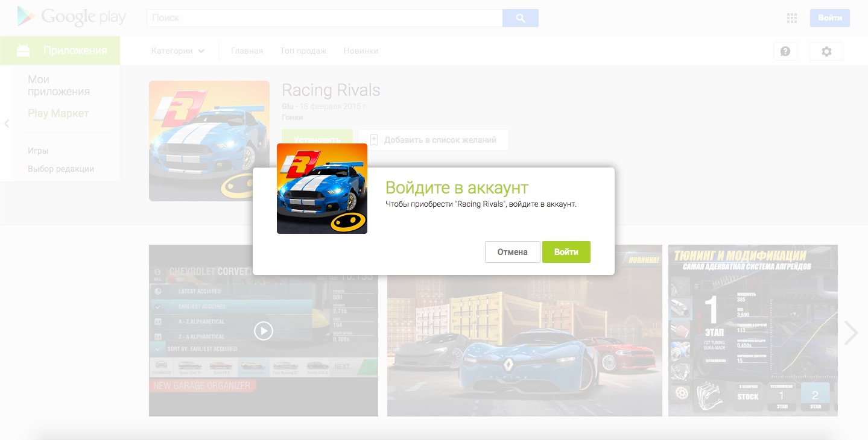Click the Войдите в аккаунт heading
Screen dimensions: 868x440
pos(457,187)
